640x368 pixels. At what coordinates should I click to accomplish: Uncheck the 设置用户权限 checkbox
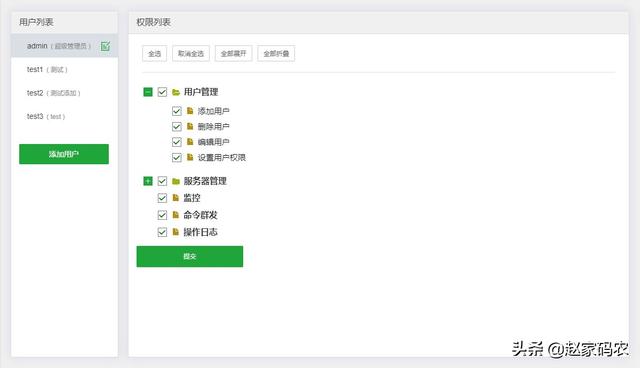pos(177,157)
